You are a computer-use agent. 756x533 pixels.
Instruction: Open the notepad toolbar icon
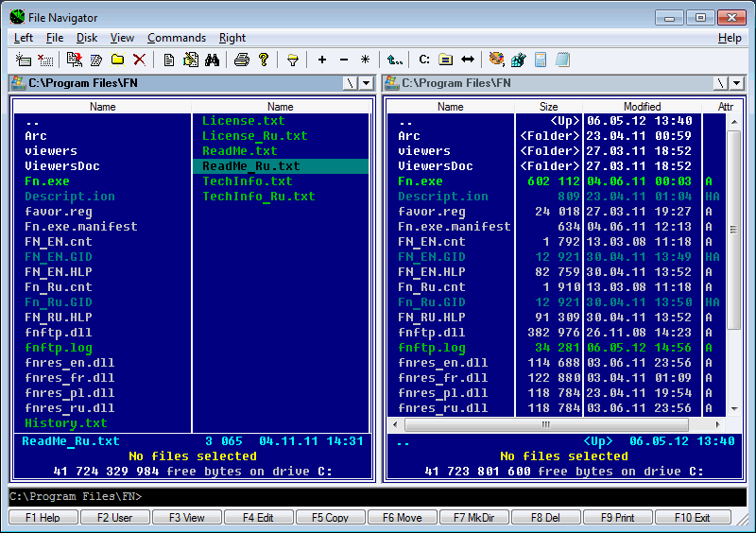(562, 60)
